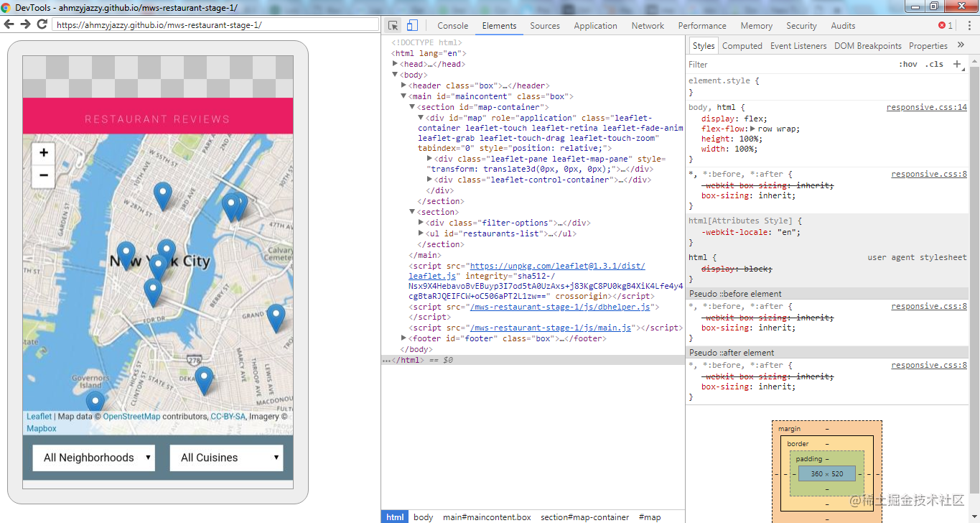Open the Network tab
980x523 pixels.
point(648,25)
